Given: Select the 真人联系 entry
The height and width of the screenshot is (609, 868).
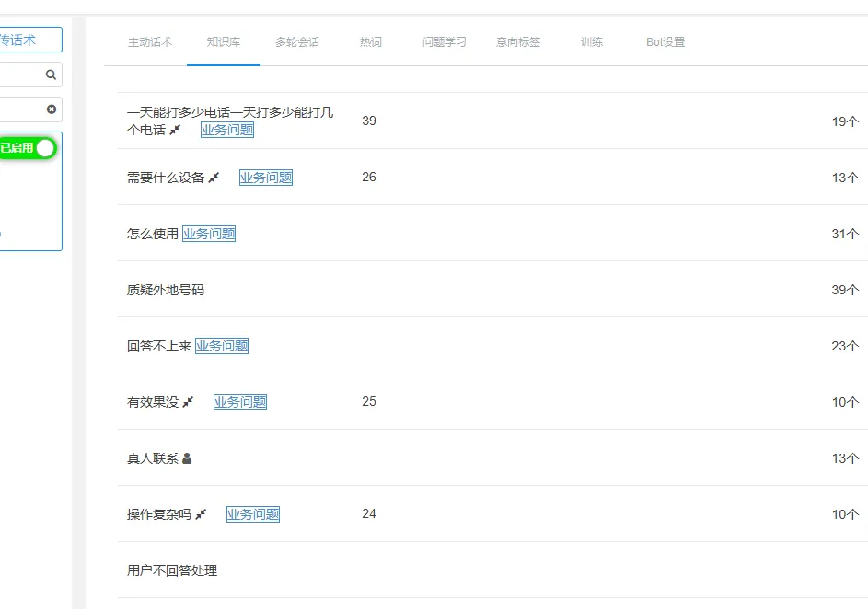Looking at the screenshot, I should point(152,458).
